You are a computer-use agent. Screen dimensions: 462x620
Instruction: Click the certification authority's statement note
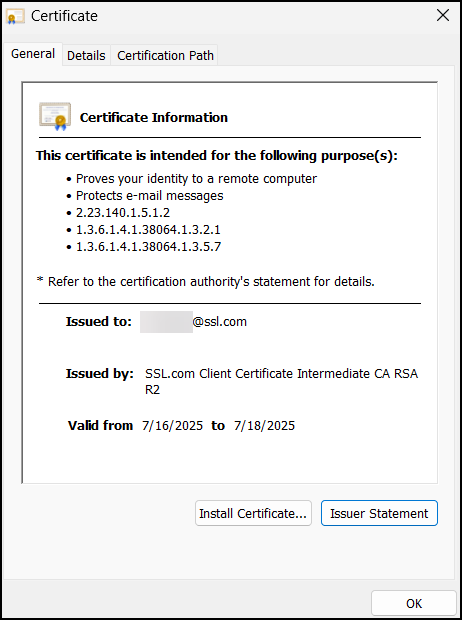coord(206,282)
